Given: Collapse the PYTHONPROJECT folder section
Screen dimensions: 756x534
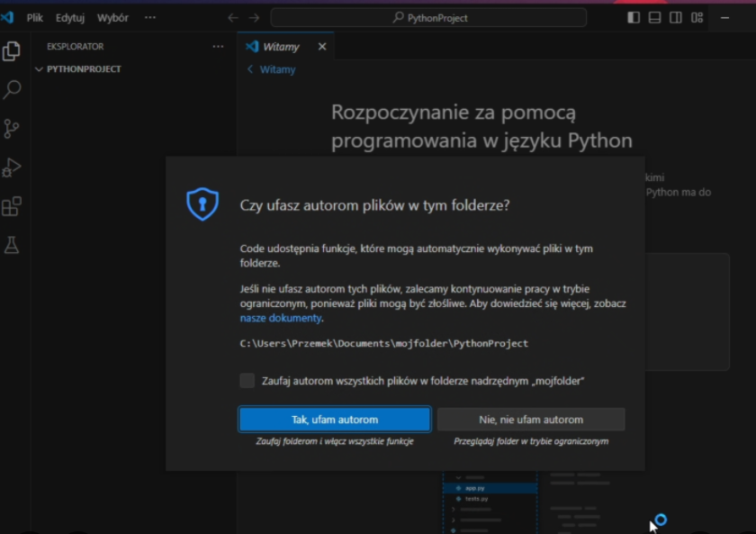Looking at the screenshot, I should [39, 69].
